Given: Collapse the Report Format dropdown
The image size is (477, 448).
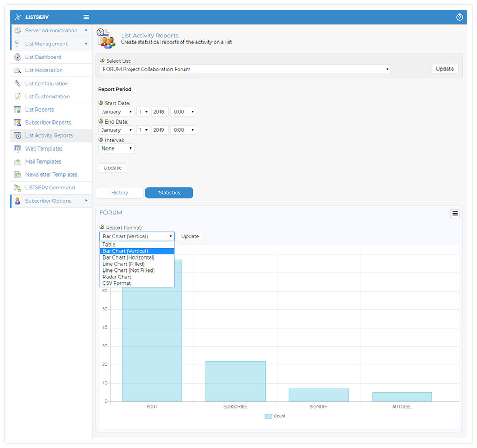Looking at the screenshot, I should 137,237.
